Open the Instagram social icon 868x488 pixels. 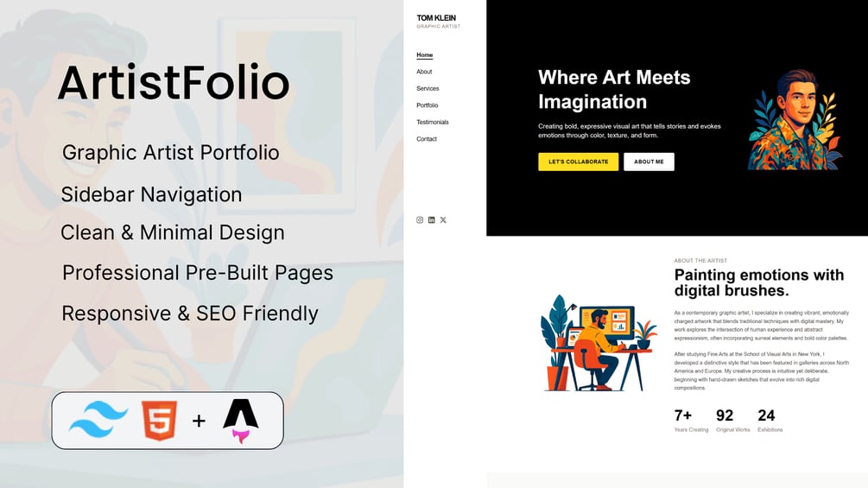[420, 220]
